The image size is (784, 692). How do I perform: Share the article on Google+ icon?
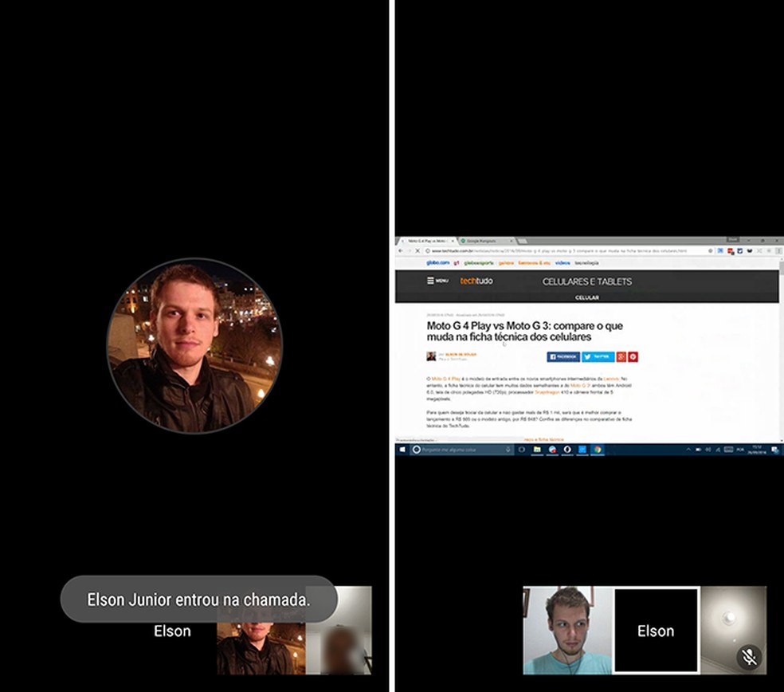(621, 357)
